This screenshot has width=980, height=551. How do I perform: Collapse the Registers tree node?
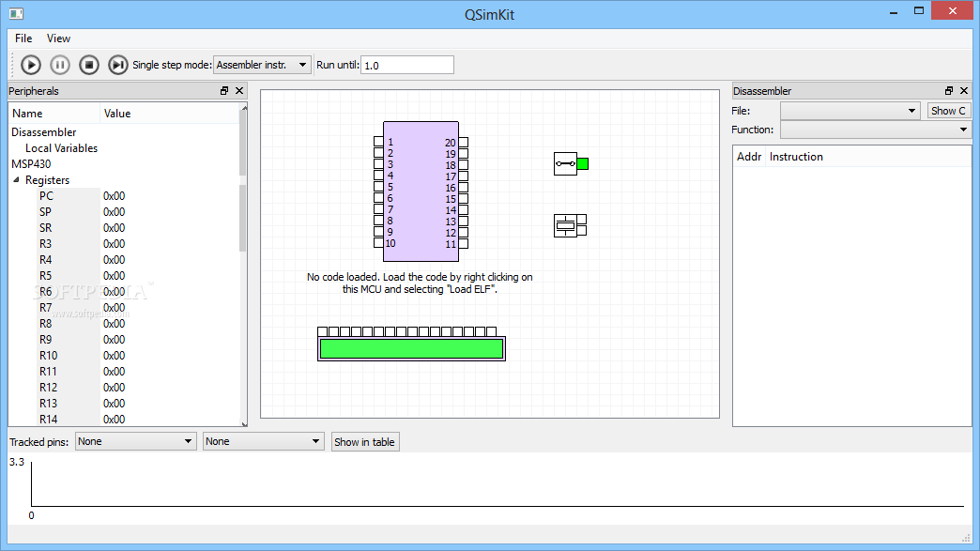[16, 180]
